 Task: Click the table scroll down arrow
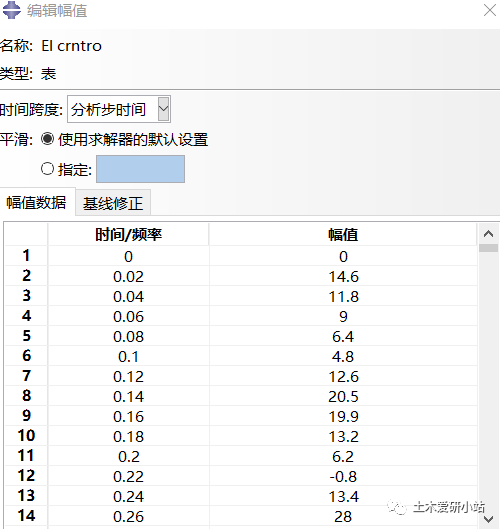488,519
